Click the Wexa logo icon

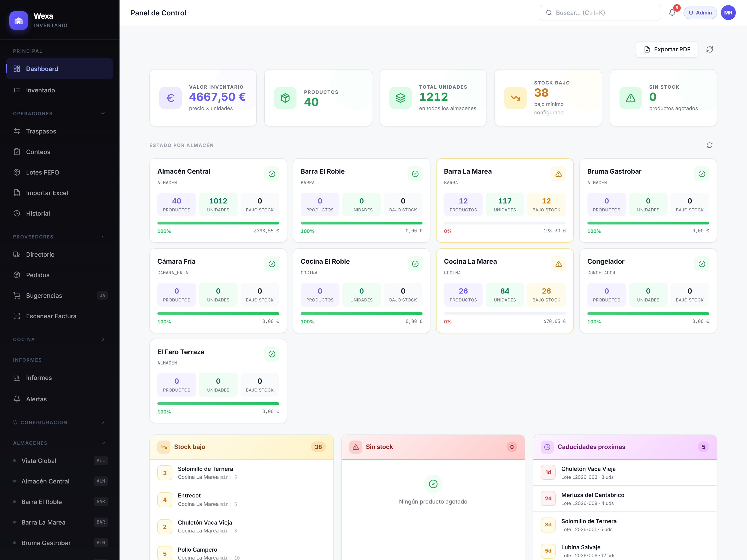click(19, 21)
